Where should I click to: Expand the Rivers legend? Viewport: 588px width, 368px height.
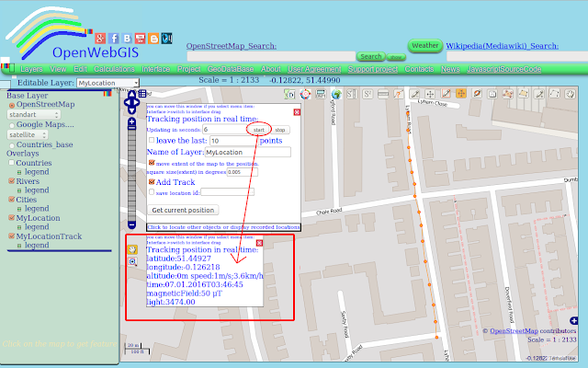pyautogui.click(x=19, y=190)
